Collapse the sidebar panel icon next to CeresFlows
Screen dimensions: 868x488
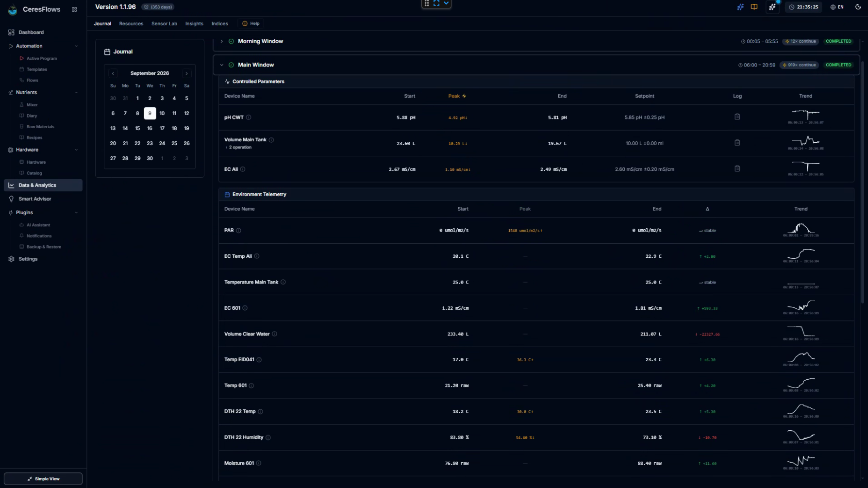74,9
